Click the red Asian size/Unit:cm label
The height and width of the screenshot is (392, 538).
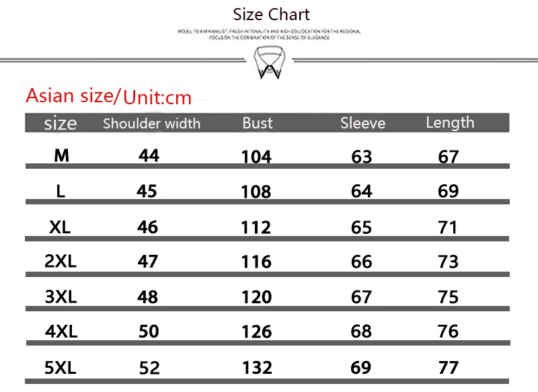(109, 97)
